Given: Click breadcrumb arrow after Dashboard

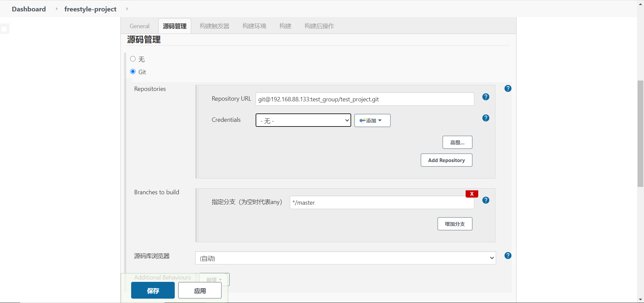Looking at the screenshot, I should coord(56,9).
